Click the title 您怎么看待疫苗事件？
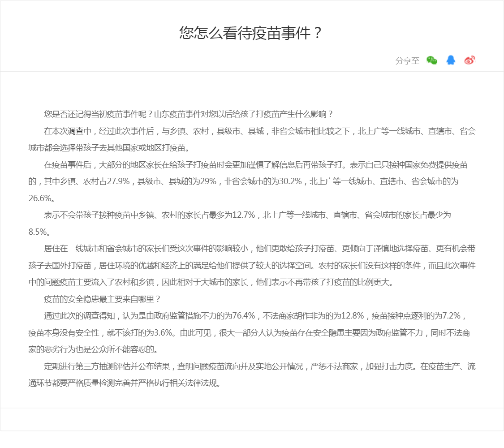The height and width of the screenshot is (448, 504). pyautogui.click(x=250, y=33)
